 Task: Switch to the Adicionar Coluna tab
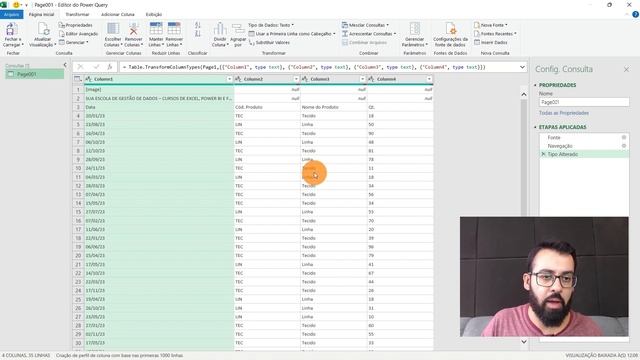(x=118, y=14)
